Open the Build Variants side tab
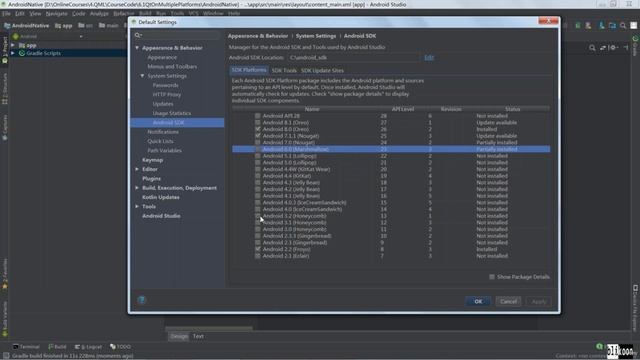640x360 pixels. point(4,319)
